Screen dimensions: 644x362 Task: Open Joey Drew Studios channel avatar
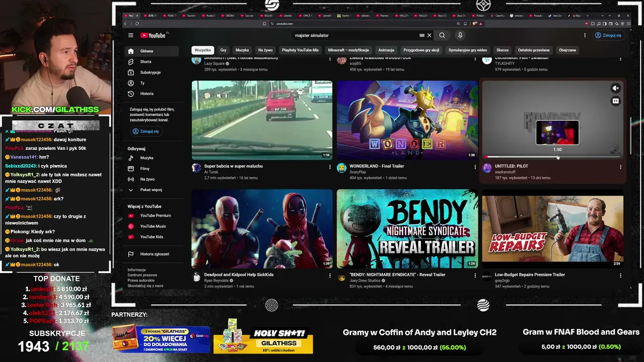tap(342, 277)
